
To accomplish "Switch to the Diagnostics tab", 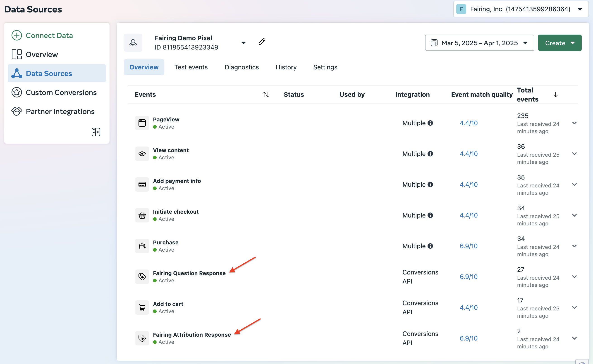I will 242,67.
